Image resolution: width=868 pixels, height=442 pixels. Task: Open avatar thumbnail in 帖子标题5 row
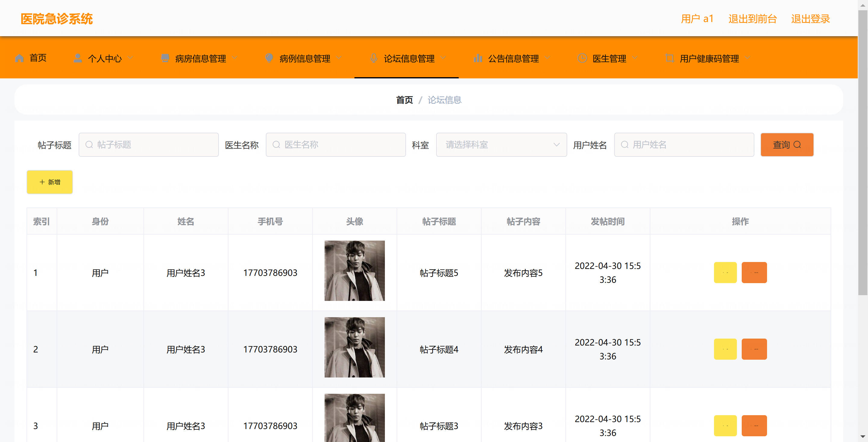tap(354, 270)
